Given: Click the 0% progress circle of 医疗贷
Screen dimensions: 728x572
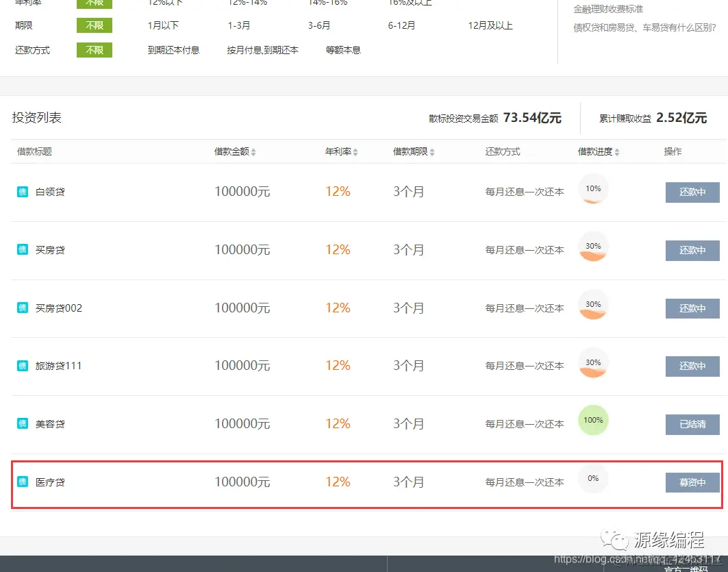Looking at the screenshot, I should (x=593, y=478).
